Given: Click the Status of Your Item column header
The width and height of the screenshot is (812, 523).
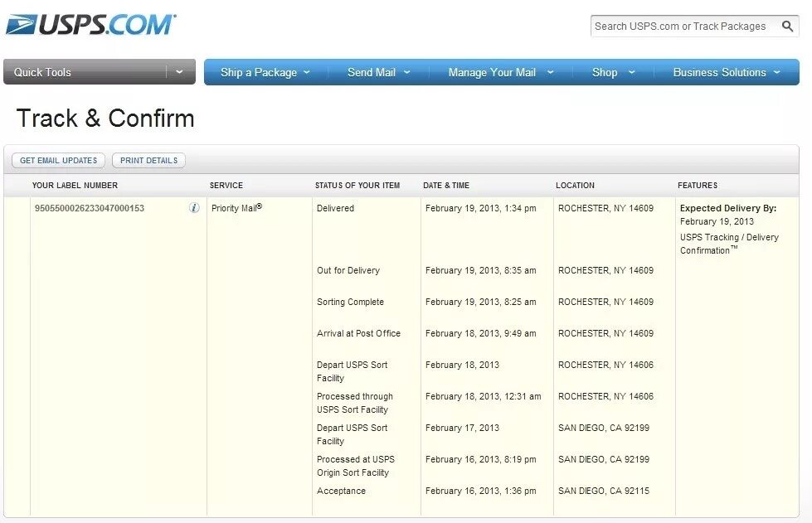Looking at the screenshot, I should pos(357,185).
